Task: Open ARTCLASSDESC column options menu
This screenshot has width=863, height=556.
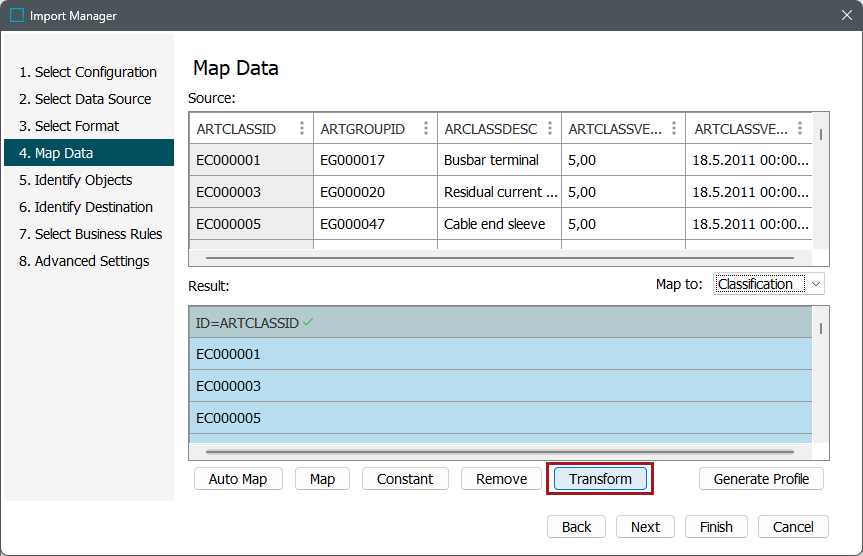Action: [x=550, y=129]
